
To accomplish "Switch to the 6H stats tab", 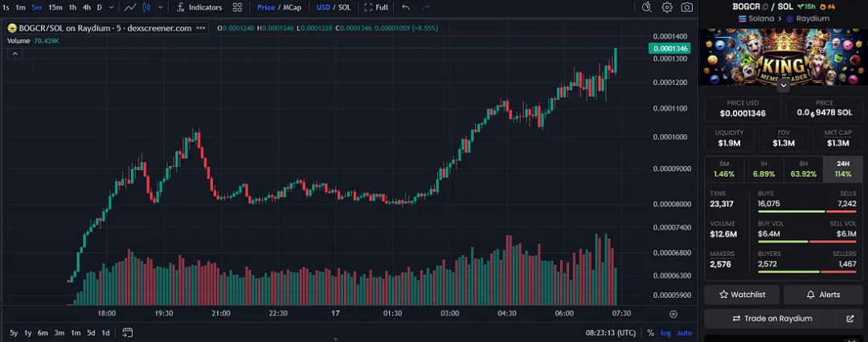I will [803, 169].
